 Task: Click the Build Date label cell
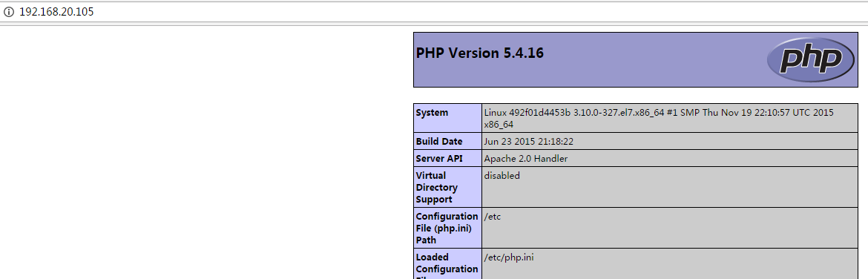[x=447, y=141]
